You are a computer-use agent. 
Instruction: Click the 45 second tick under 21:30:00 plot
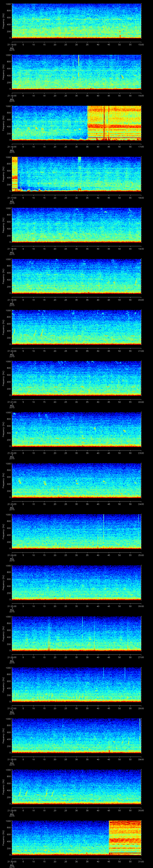(x=109, y=862)
